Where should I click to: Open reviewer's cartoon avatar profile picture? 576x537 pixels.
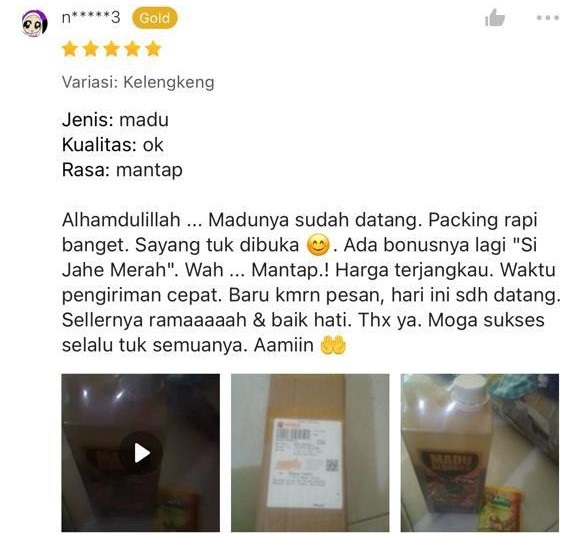click(35, 23)
